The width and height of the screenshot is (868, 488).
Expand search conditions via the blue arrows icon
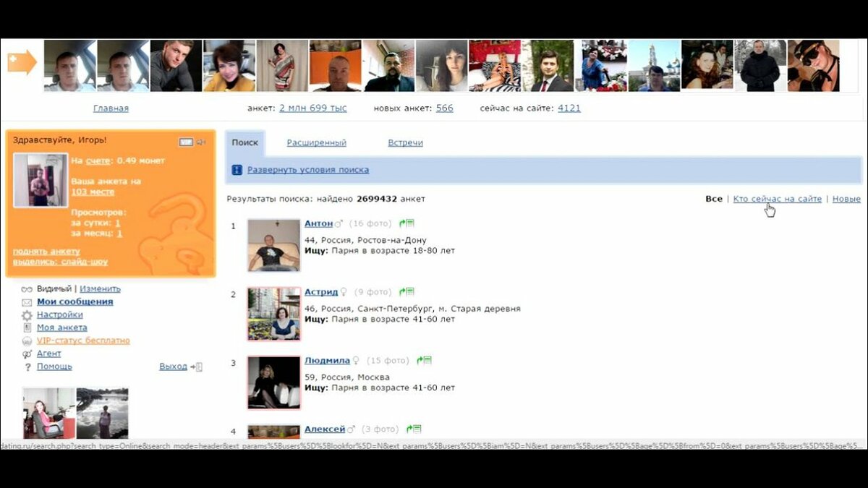(237, 170)
